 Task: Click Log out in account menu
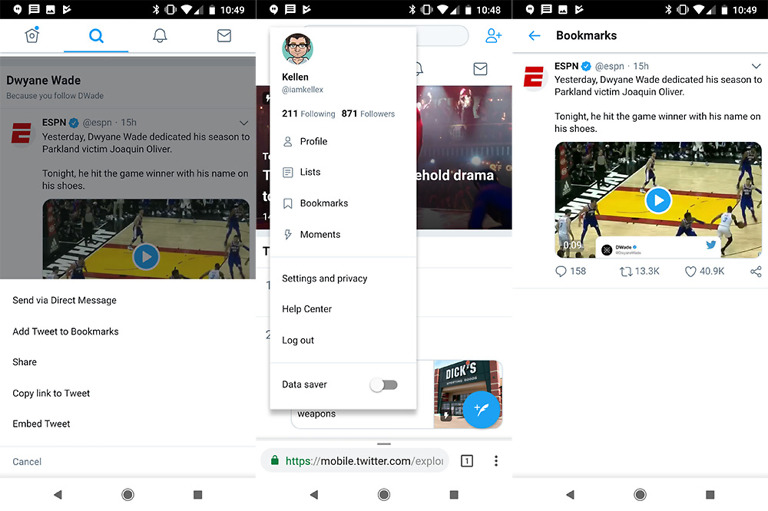point(298,340)
